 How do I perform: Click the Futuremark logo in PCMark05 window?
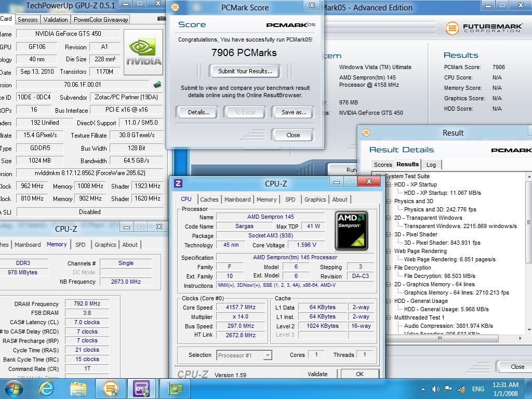coord(484,28)
